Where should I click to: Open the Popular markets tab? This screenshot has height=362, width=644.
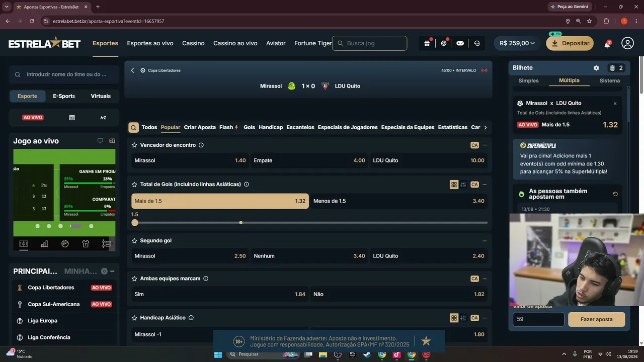[171, 128]
